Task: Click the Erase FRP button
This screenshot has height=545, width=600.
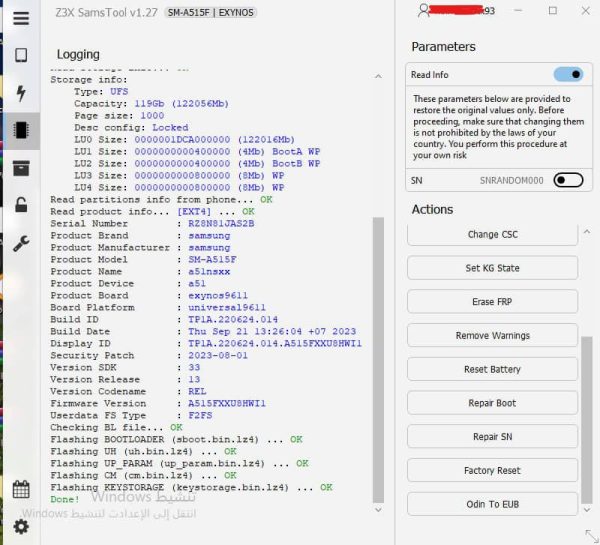Action: point(492,302)
